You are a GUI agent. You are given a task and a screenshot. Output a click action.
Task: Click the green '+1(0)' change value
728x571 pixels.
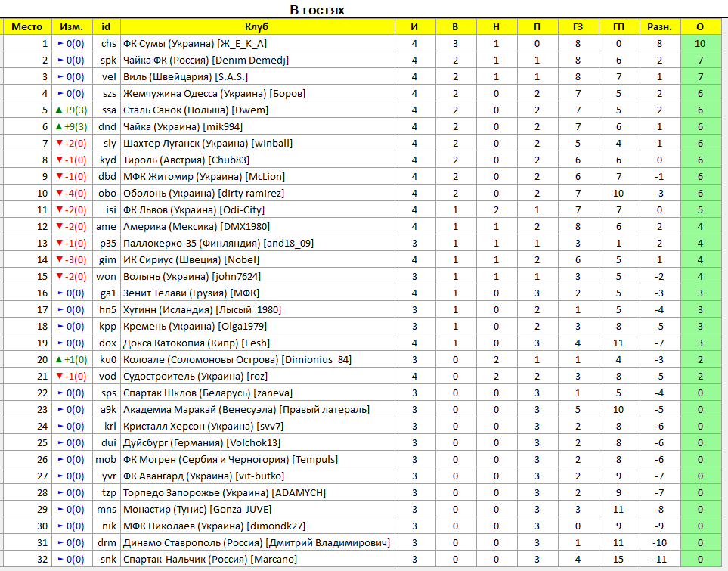[72, 359]
